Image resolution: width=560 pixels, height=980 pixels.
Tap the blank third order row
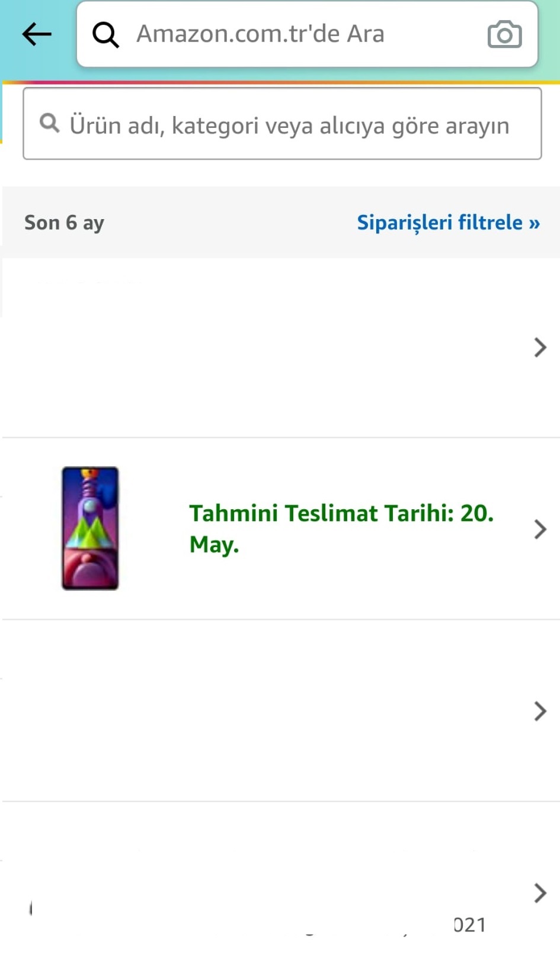click(267, 711)
